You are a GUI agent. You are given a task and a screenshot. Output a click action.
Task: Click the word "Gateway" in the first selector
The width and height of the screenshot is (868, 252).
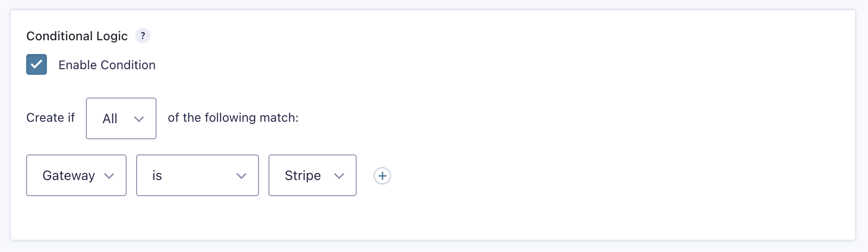[x=69, y=176]
